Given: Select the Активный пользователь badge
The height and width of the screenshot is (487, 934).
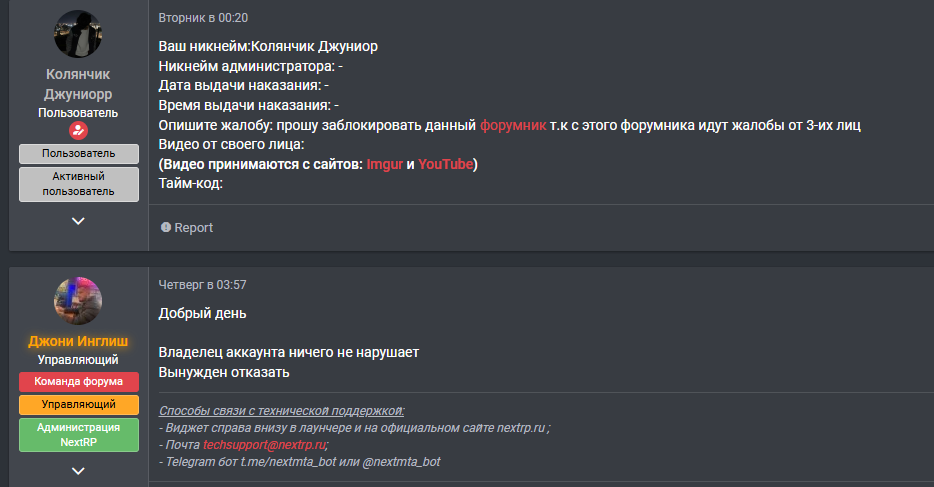Looking at the screenshot, I should 78,184.
